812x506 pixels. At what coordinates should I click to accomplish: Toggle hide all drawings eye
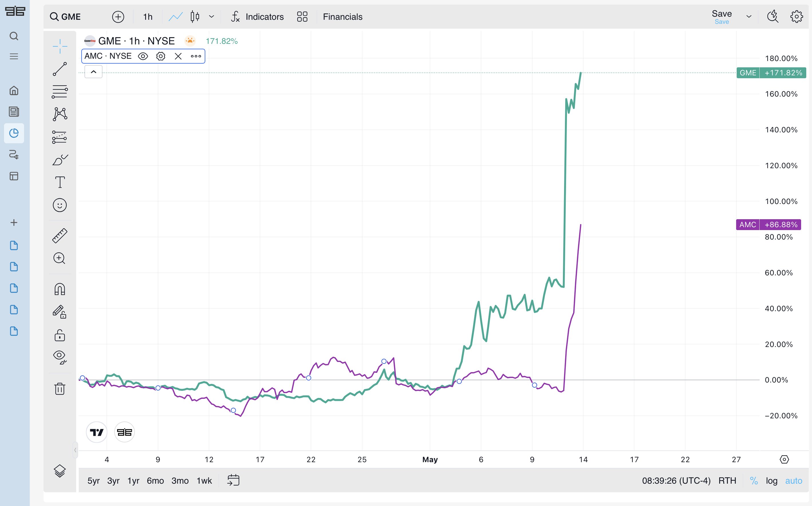pyautogui.click(x=60, y=357)
